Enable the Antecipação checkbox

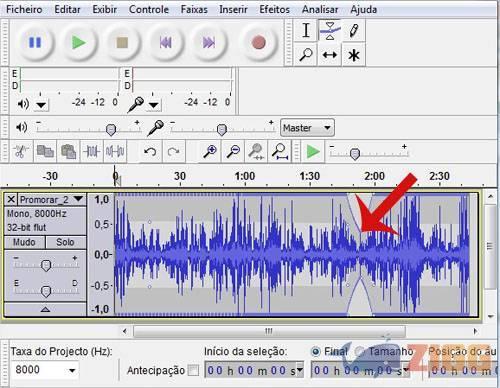pyautogui.click(x=193, y=370)
